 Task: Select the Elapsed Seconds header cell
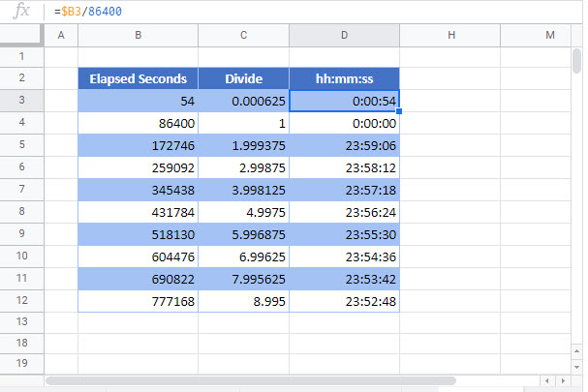point(138,78)
